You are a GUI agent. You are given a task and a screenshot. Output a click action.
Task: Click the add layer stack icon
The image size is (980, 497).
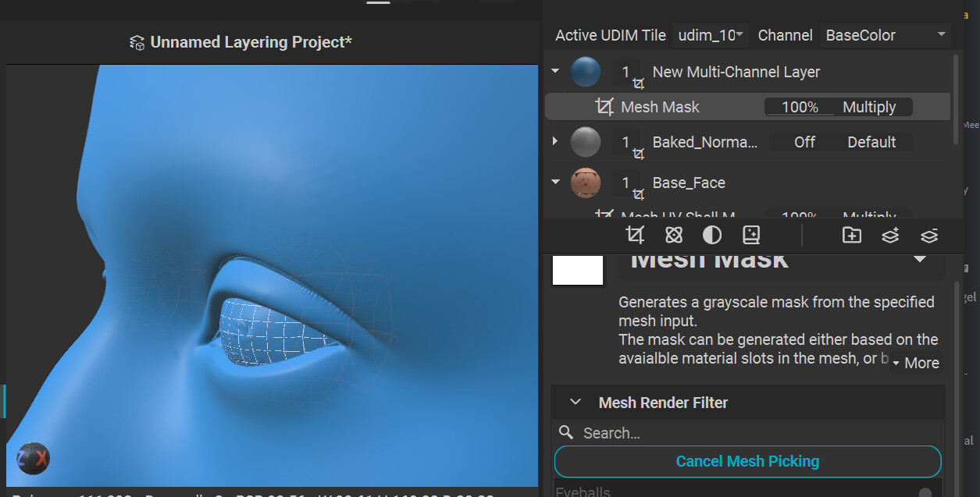[x=890, y=235]
